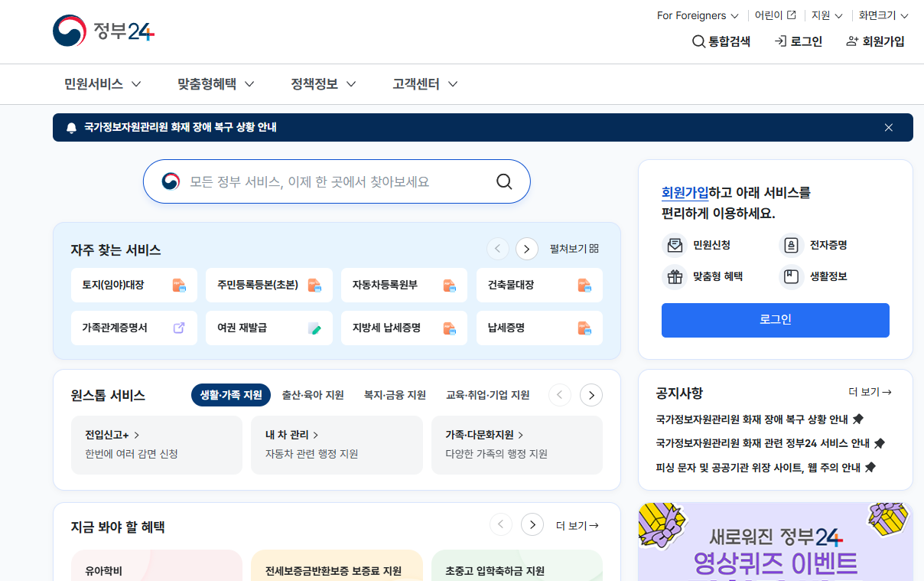924x581 pixels.
Task: Advance the 자주 찾는 서비스 carousel
Action: [x=526, y=248]
